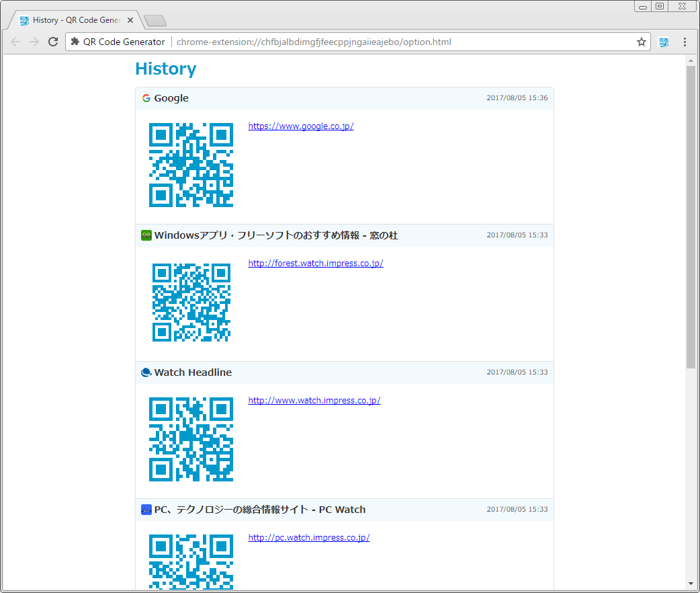700x593 pixels.
Task: Click the green 窓の杜 favicon
Action: click(x=146, y=235)
